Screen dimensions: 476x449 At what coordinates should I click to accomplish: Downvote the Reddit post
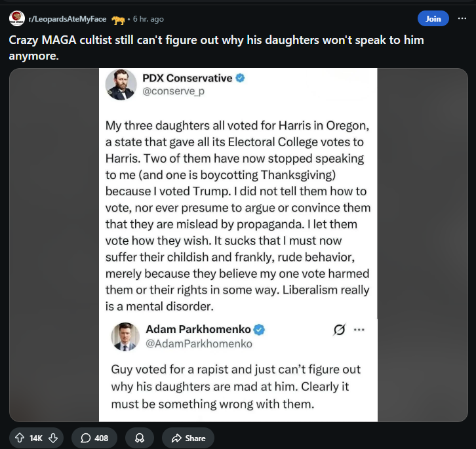(53, 438)
